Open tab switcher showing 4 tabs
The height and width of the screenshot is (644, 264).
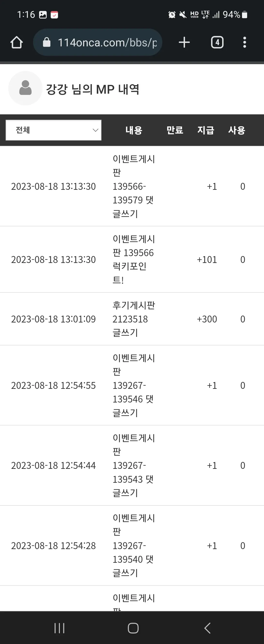[x=217, y=42]
